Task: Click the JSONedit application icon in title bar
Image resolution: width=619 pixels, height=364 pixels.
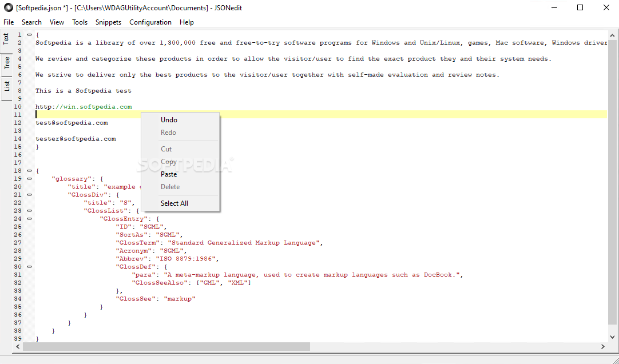Action: [x=8, y=8]
